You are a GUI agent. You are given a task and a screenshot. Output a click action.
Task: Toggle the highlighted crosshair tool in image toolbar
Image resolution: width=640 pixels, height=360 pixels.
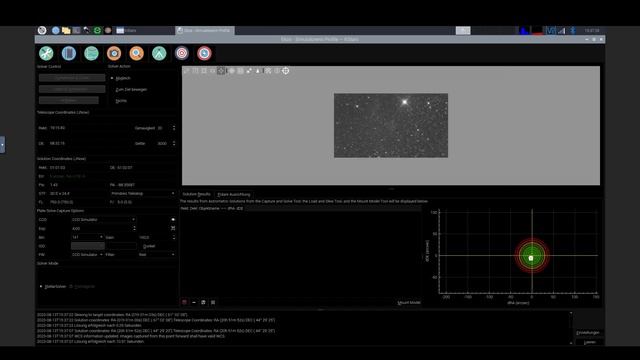221,71
